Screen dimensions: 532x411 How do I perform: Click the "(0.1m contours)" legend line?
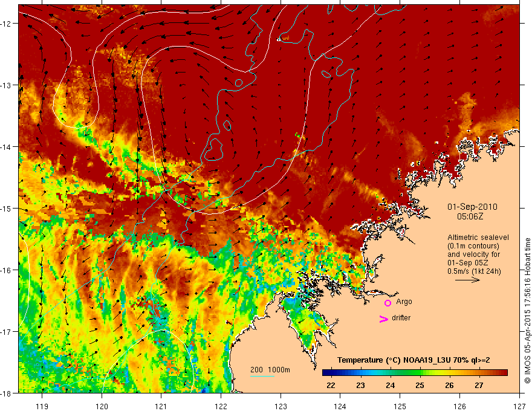pyautogui.click(x=473, y=246)
